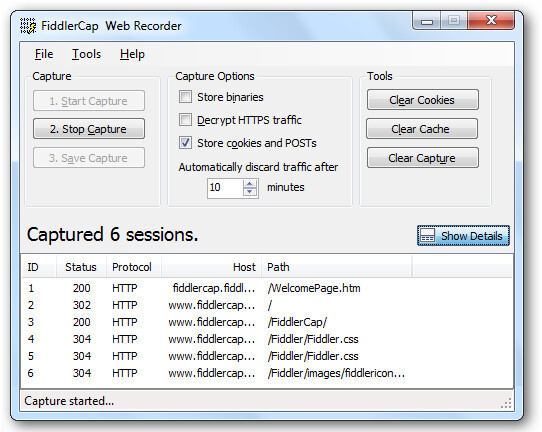
Task: Close the FiddlerCap Web Recorder window
Action: (x=490, y=20)
